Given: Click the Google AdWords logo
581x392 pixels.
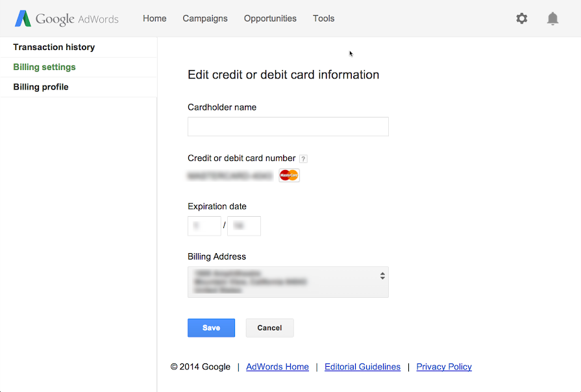Looking at the screenshot, I should [x=66, y=19].
